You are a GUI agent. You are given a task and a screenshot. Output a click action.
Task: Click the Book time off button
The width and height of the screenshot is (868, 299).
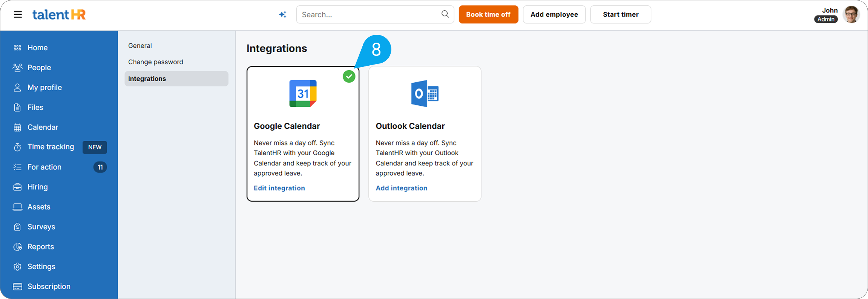point(488,14)
